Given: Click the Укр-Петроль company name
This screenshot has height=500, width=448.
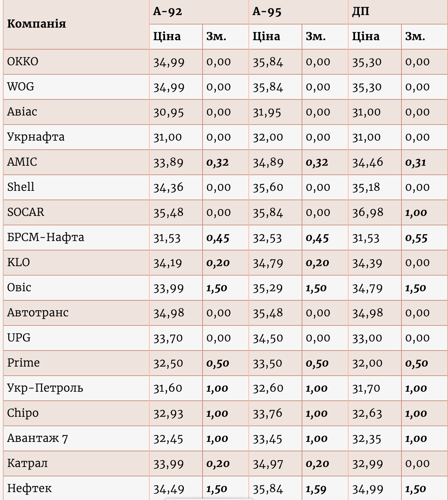Looking at the screenshot, I should click(x=45, y=388).
